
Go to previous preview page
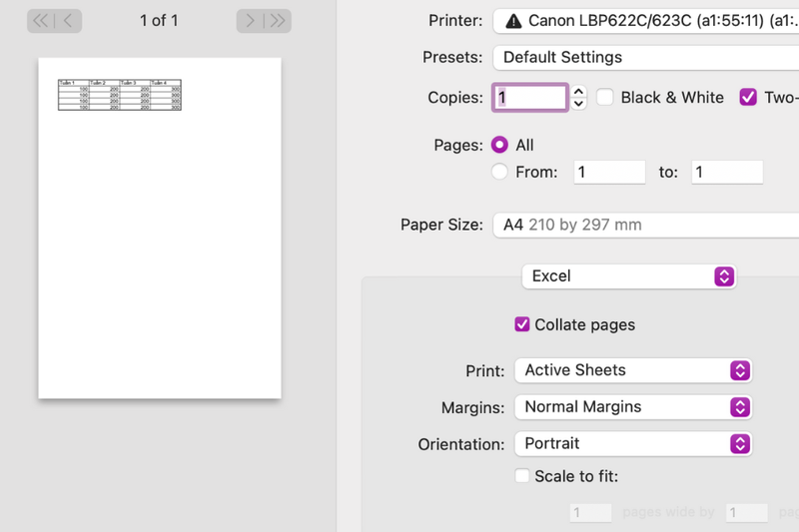point(67,20)
